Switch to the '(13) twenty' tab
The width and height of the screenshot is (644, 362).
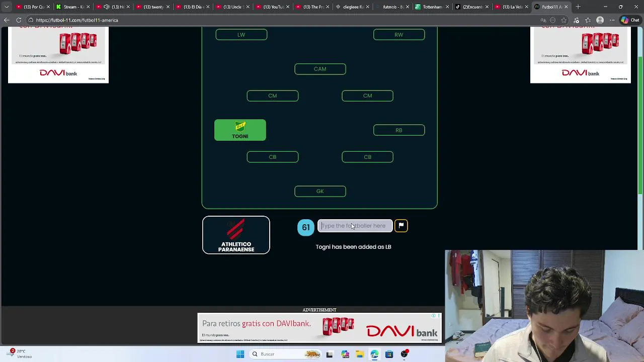click(153, 7)
